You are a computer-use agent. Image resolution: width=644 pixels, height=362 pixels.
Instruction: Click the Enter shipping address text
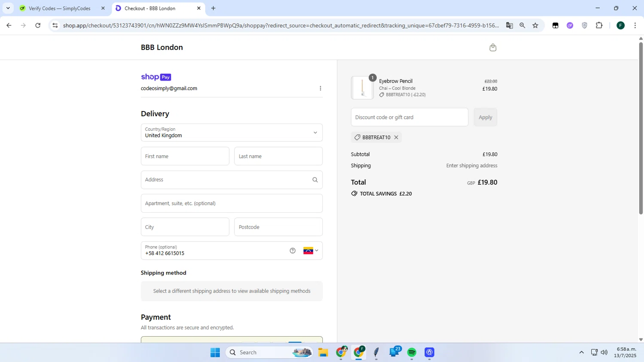coord(471,166)
